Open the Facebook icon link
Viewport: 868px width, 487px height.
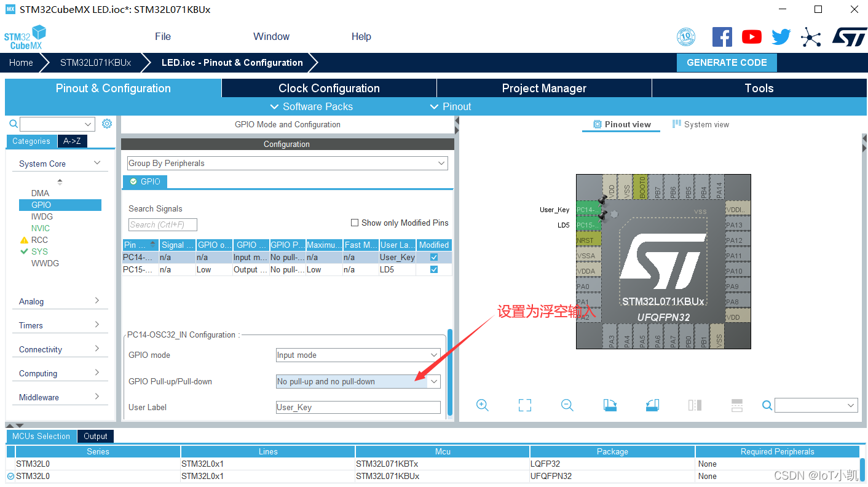click(722, 37)
